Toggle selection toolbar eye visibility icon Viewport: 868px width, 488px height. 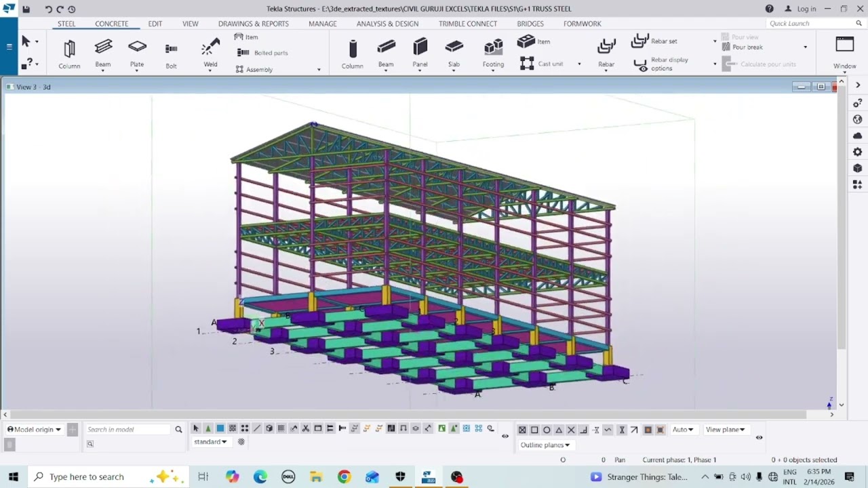coord(505,436)
